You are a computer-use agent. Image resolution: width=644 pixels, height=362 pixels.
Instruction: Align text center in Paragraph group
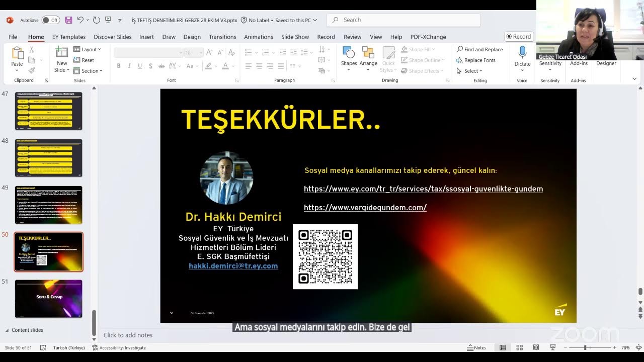pos(259,66)
